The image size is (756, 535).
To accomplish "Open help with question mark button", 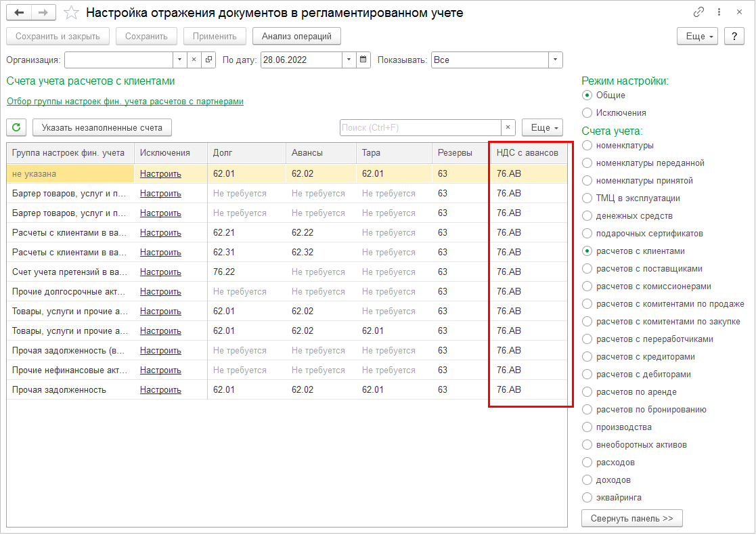I will [734, 37].
